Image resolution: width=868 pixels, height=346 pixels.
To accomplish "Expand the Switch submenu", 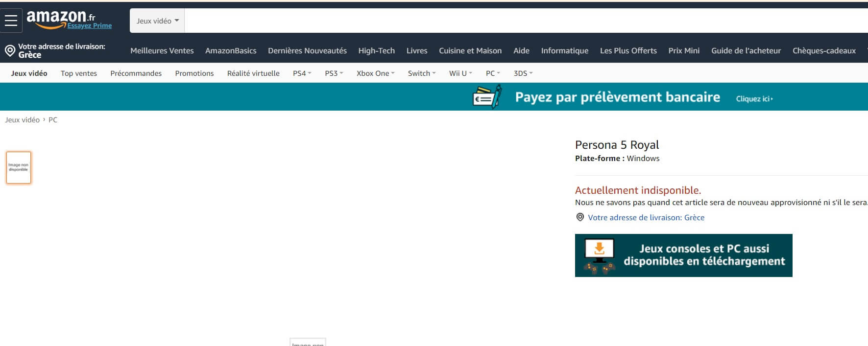I will [x=421, y=73].
